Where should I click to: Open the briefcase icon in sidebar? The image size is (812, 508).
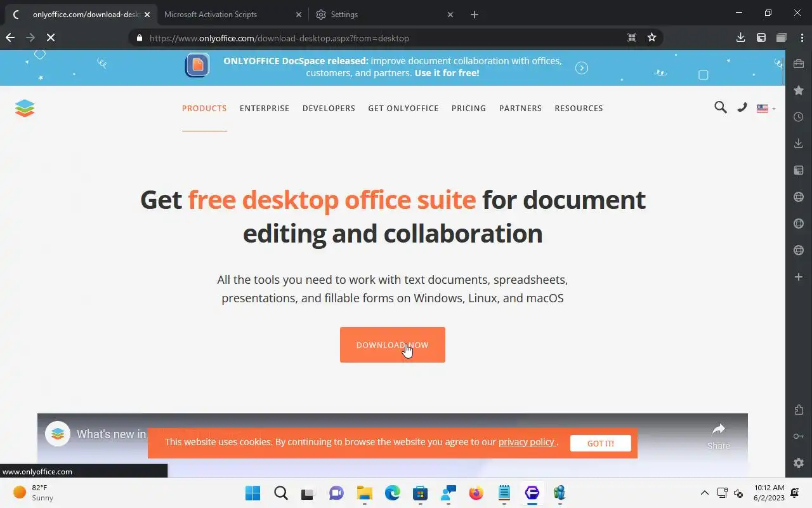(799, 63)
